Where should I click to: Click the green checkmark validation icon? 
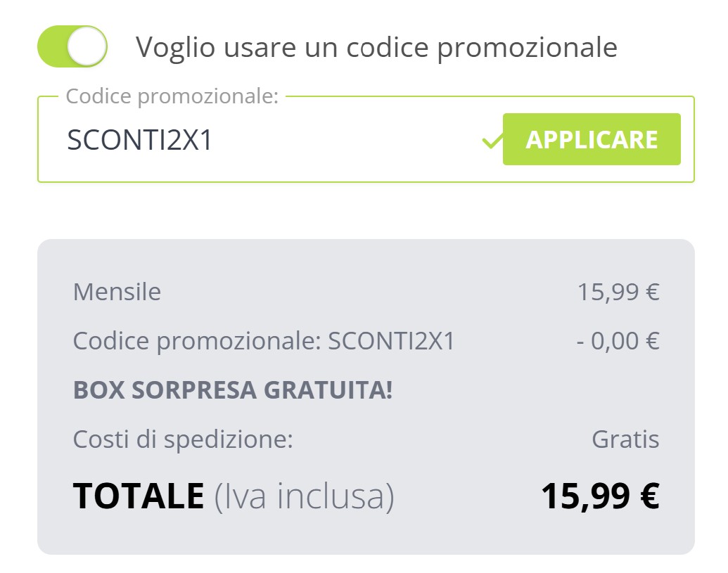coord(492,141)
